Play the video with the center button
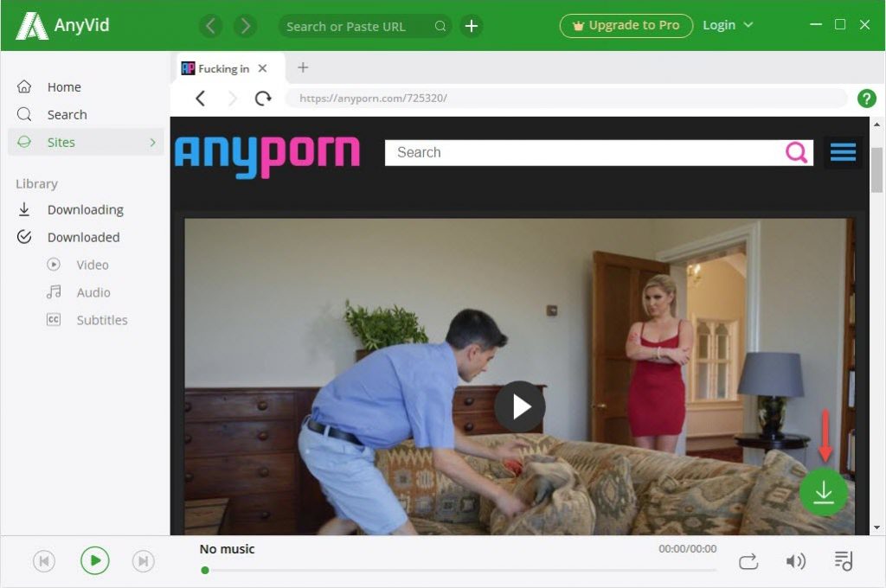This screenshot has height=588, width=886. (x=520, y=406)
